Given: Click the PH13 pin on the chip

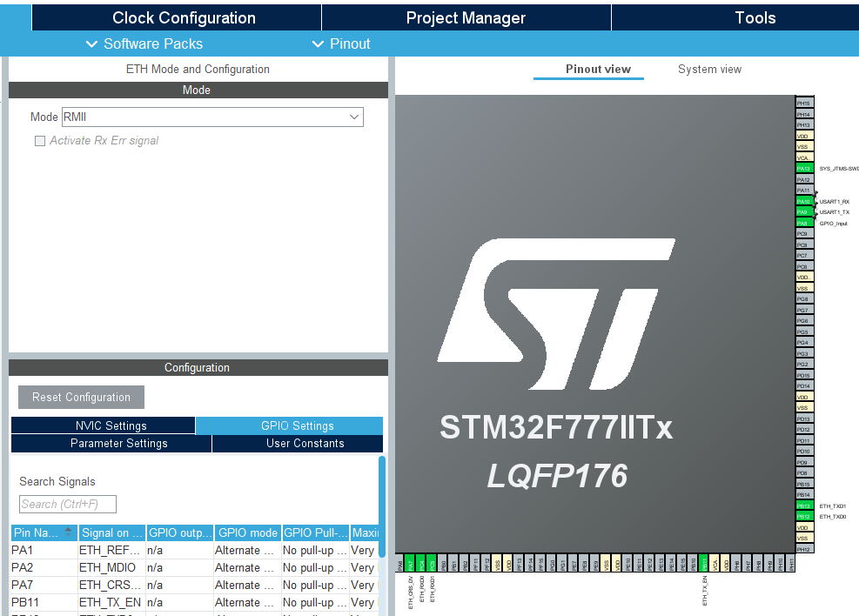Looking at the screenshot, I should pos(804,124).
